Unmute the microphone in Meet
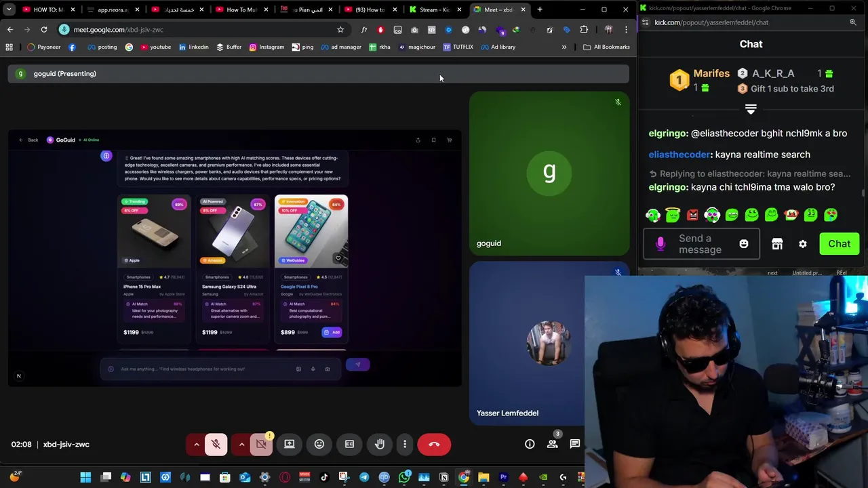868x488 pixels. pyautogui.click(x=216, y=445)
